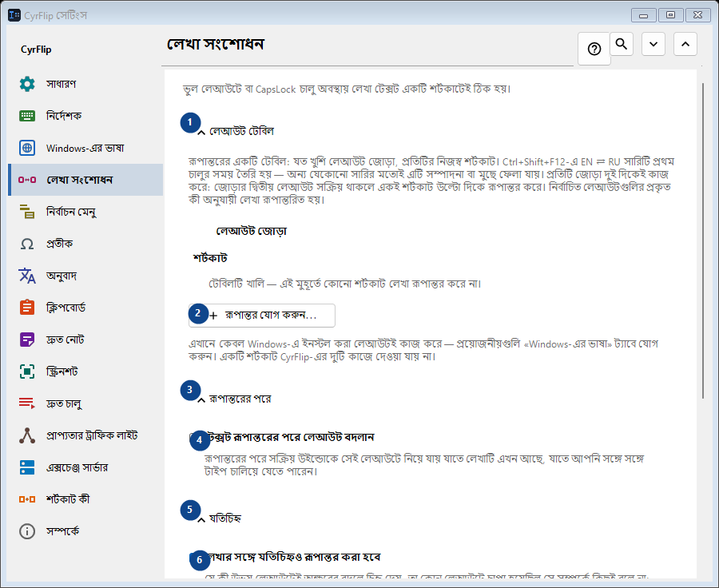The height and width of the screenshot is (588, 719).
Task: Open the অনুবাদ translation icon
Action: (27, 276)
